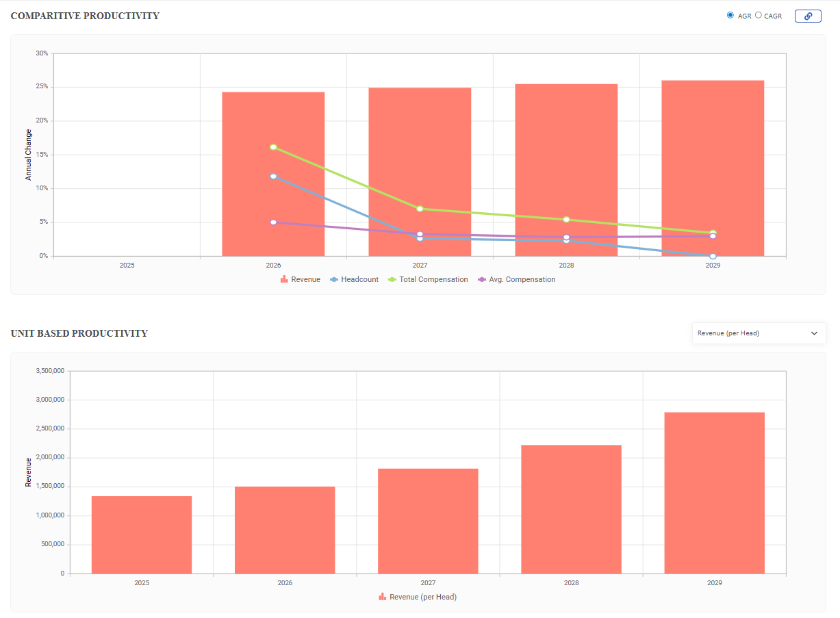The image size is (840, 618).
Task: Select the Total Compensation marker at 2027
Action: (420, 209)
